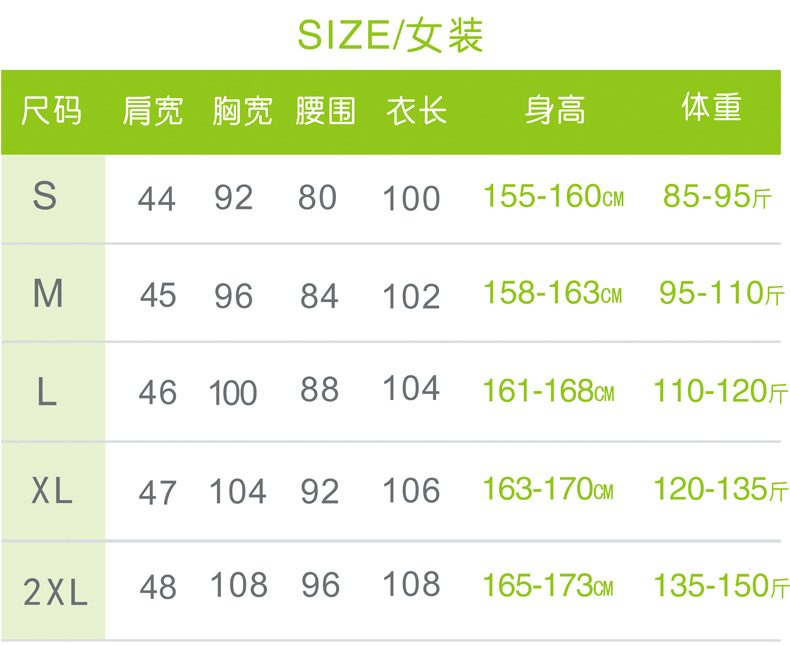
Task: Click the 161-168CM height value
Action: 548,391
